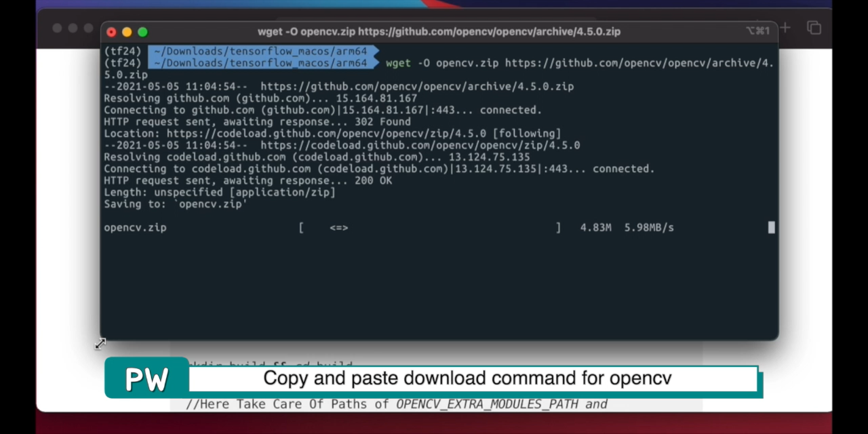This screenshot has height=434, width=868.
Task: Click the first ~/Downloads/tensorflow_macos/arm64 prompt path
Action: (x=260, y=51)
